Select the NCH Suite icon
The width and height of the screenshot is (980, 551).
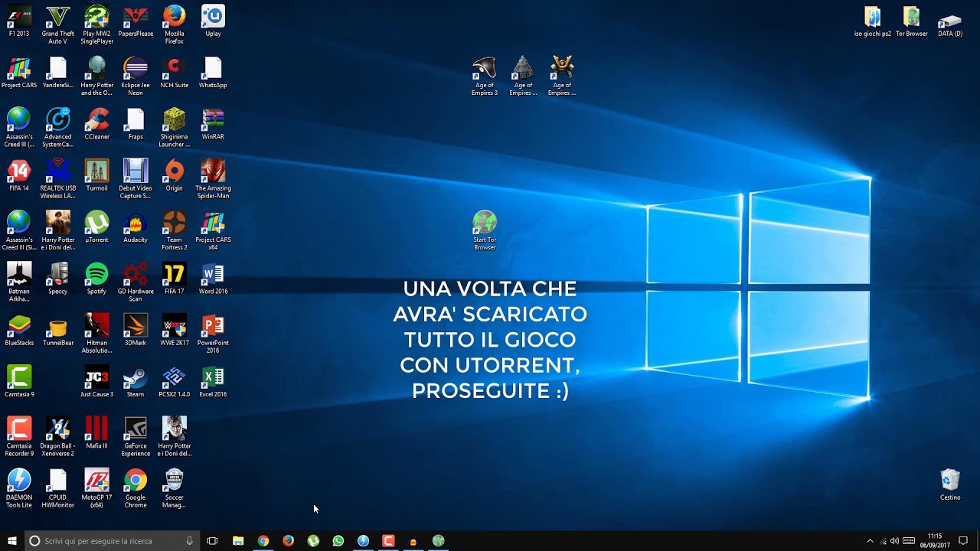[175, 73]
